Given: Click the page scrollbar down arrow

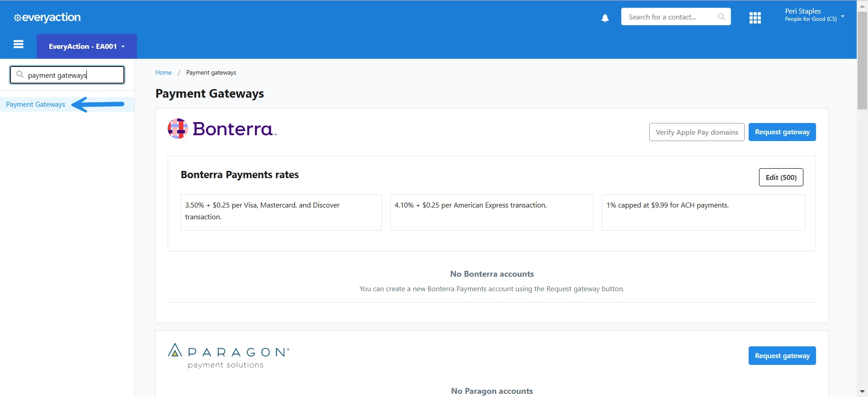Looking at the screenshot, I should pos(862,392).
